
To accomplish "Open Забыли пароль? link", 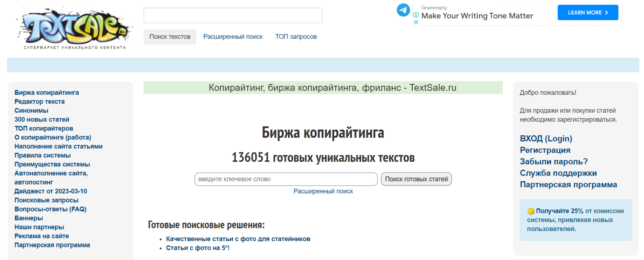I will 553,161.
